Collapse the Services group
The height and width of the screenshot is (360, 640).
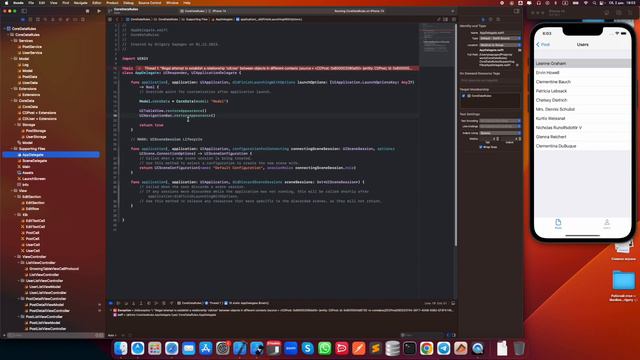(12, 41)
